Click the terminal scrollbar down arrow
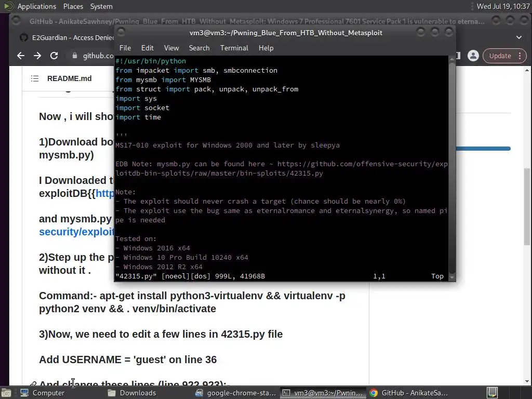 coord(451,277)
